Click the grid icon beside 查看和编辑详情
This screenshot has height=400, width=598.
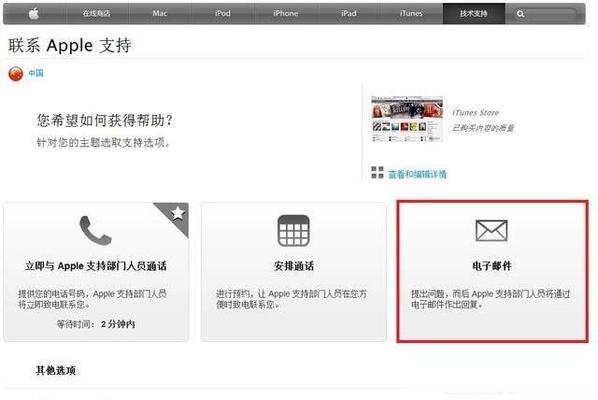tap(377, 172)
